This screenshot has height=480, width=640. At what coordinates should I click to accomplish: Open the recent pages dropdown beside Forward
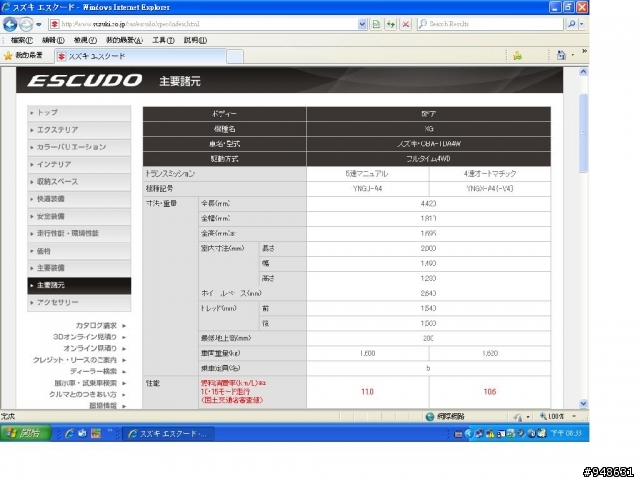coord(39,24)
